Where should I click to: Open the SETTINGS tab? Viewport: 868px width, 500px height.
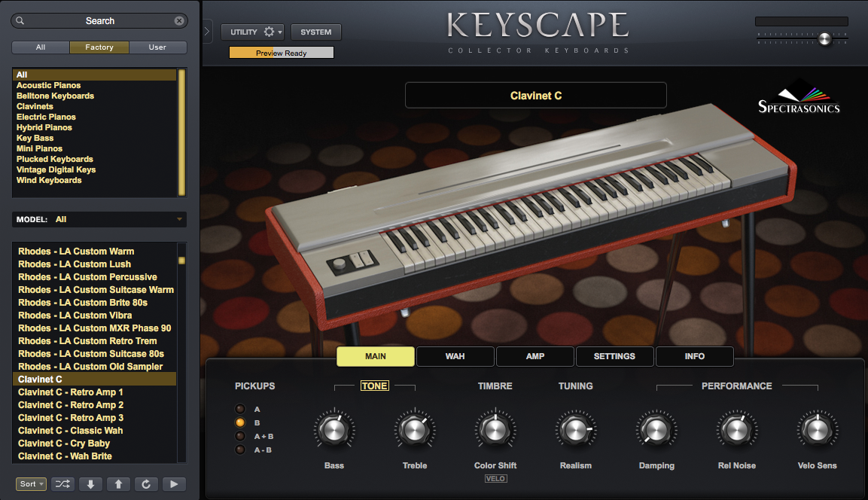coord(614,355)
